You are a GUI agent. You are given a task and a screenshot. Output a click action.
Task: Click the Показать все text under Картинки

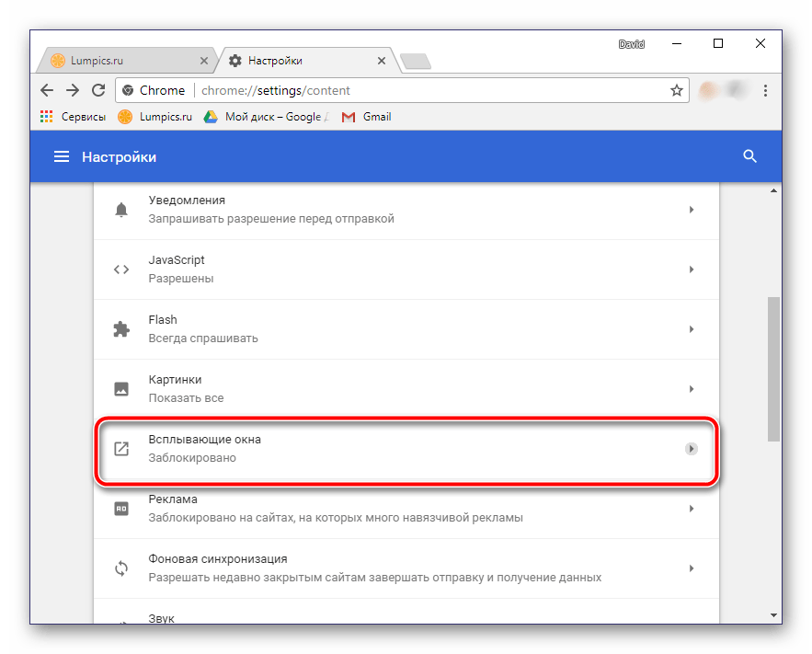(186, 398)
